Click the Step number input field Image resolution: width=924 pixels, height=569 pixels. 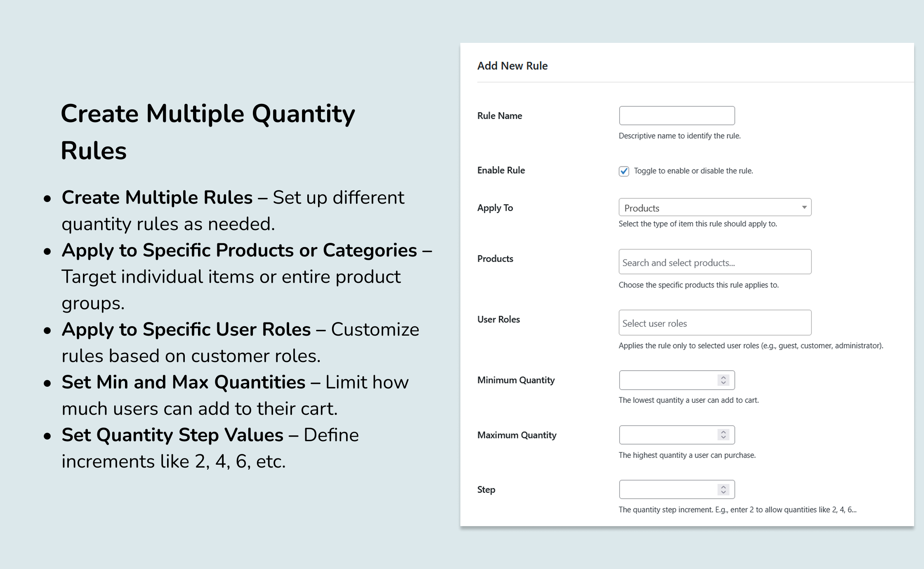(x=668, y=489)
